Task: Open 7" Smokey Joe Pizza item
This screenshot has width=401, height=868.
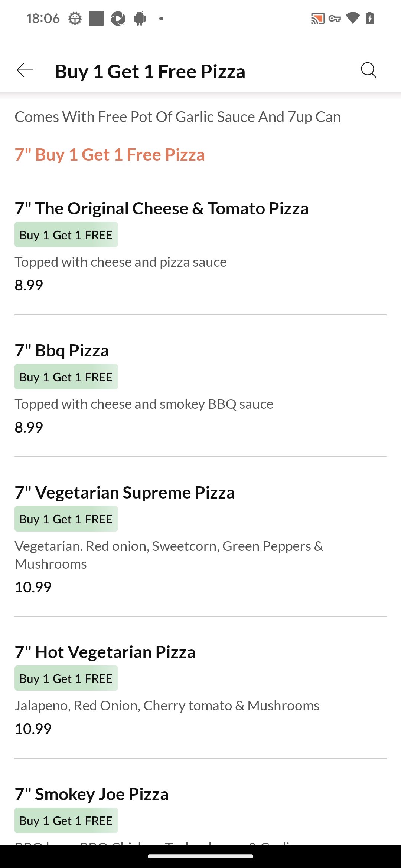Action: (x=92, y=794)
